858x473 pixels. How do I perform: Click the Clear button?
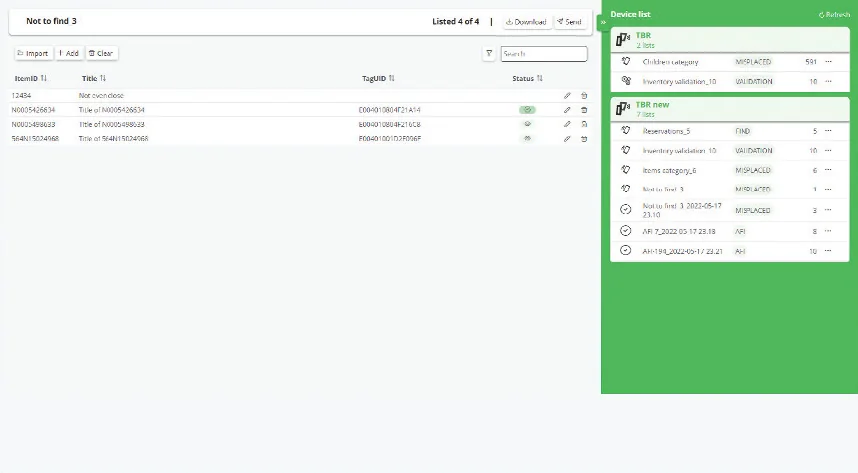[x=101, y=53]
